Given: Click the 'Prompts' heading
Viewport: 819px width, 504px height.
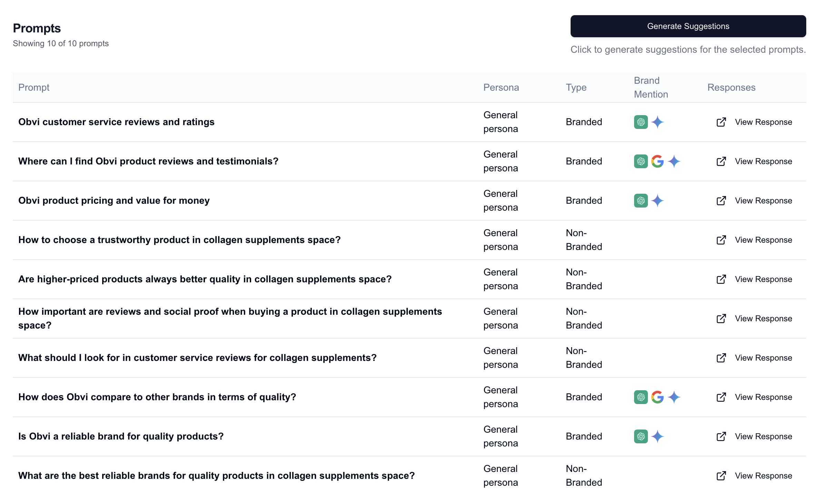Looking at the screenshot, I should (x=37, y=28).
